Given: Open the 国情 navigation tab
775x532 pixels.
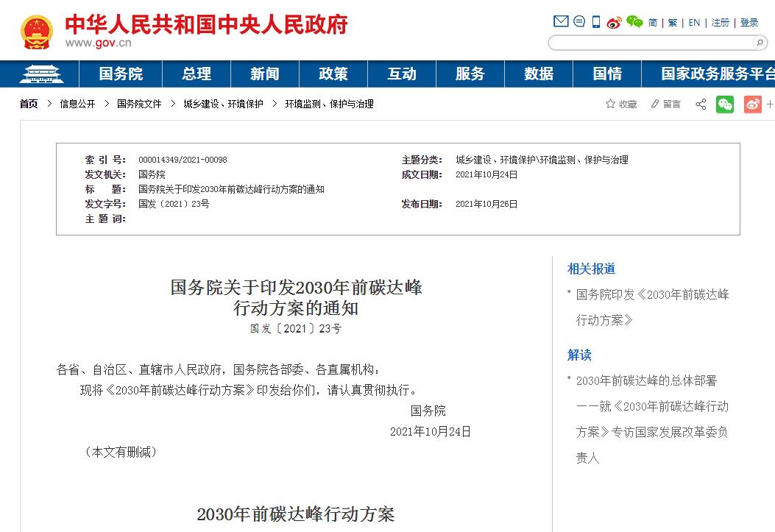Looking at the screenshot, I should tap(607, 74).
